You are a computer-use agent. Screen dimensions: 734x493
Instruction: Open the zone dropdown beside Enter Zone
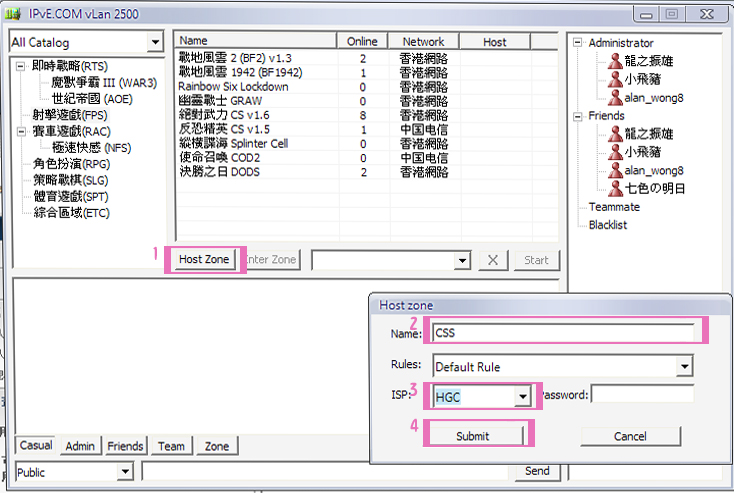tap(462, 260)
